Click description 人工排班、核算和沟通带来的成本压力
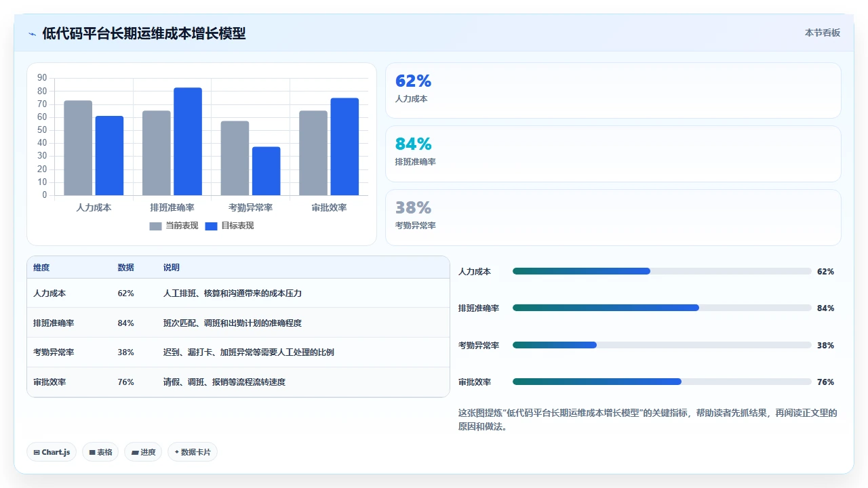Image resolution: width=868 pixels, height=488 pixels. [233, 293]
